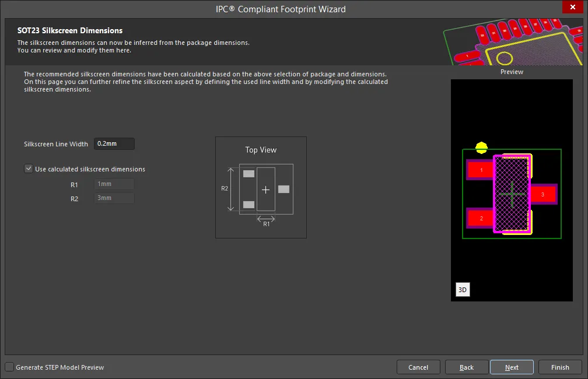588x379 pixels.
Task: Click the yellow pin-1 marker dot in preview
Action: [x=481, y=148]
